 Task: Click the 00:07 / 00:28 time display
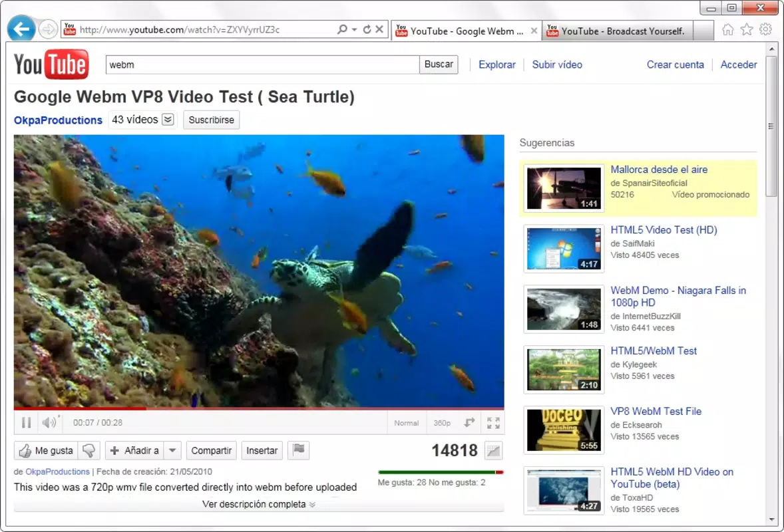(x=97, y=422)
